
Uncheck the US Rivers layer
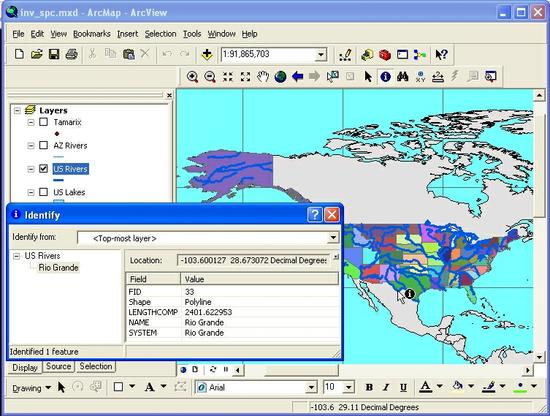point(43,169)
